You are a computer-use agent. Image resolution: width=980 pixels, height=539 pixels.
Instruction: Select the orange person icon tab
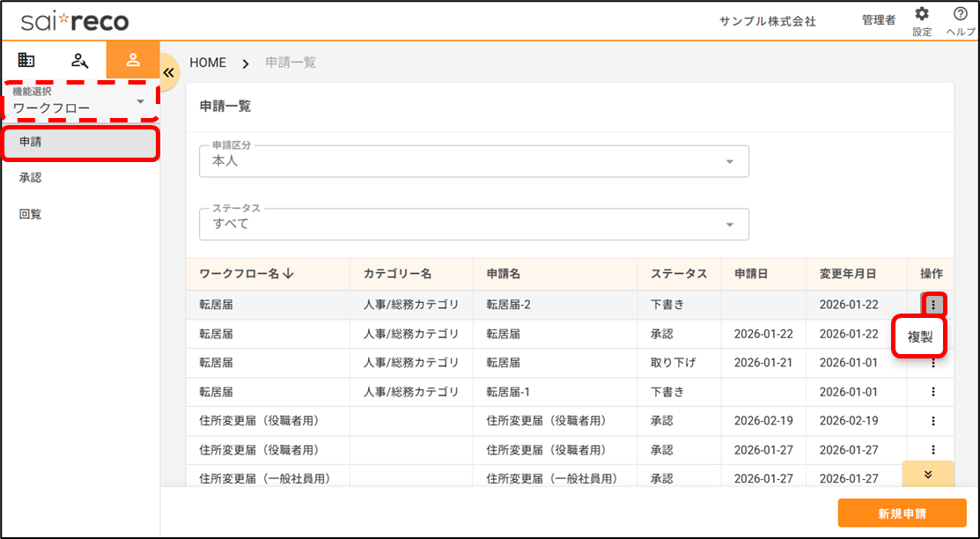pos(133,60)
